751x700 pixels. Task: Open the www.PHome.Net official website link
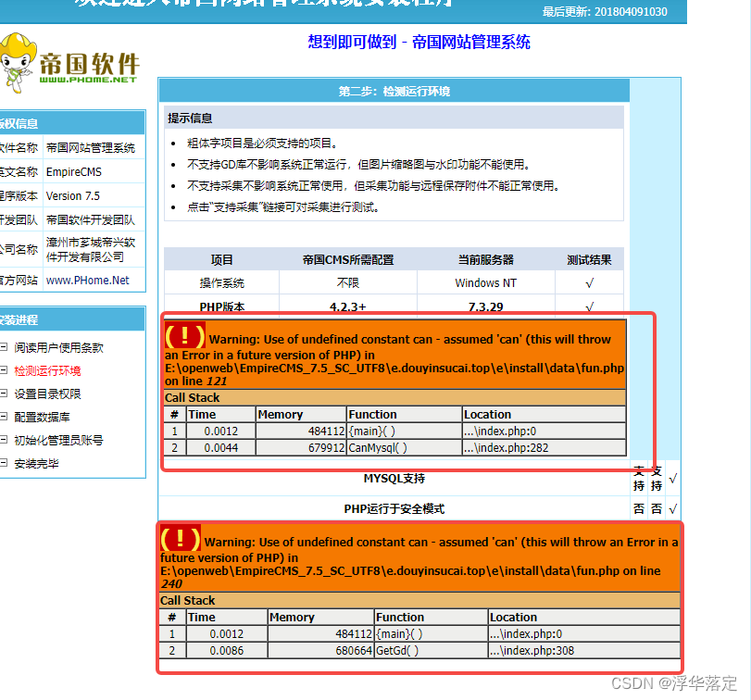pyautogui.click(x=88, y=281)
